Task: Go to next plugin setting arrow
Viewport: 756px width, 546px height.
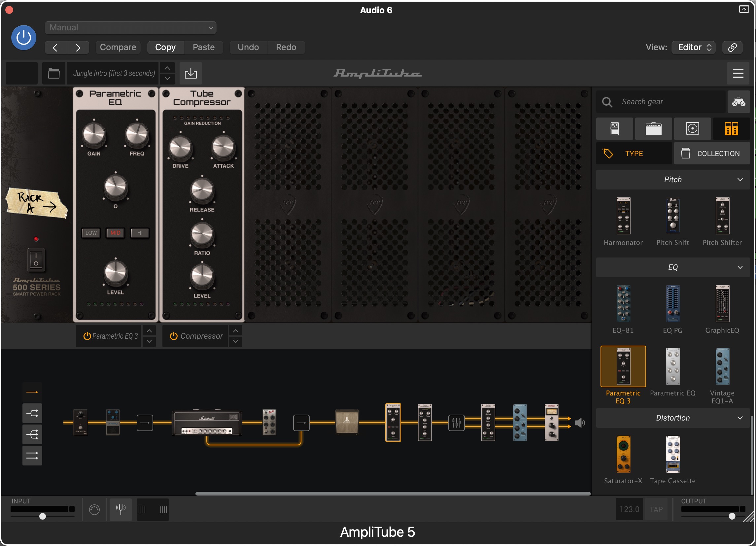Action: (x=78, y=47)
